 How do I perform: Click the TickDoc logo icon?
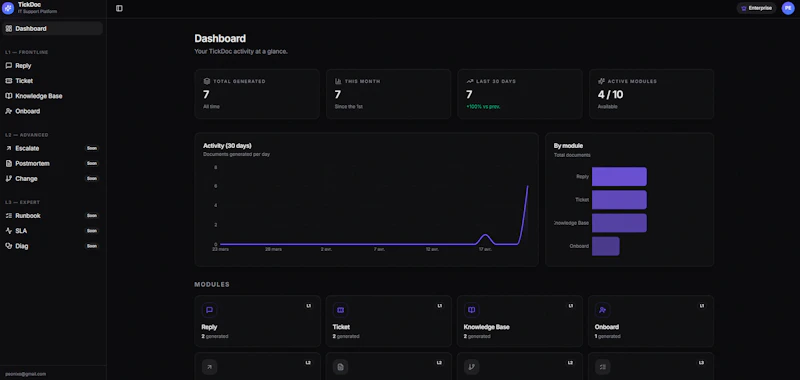8,8
